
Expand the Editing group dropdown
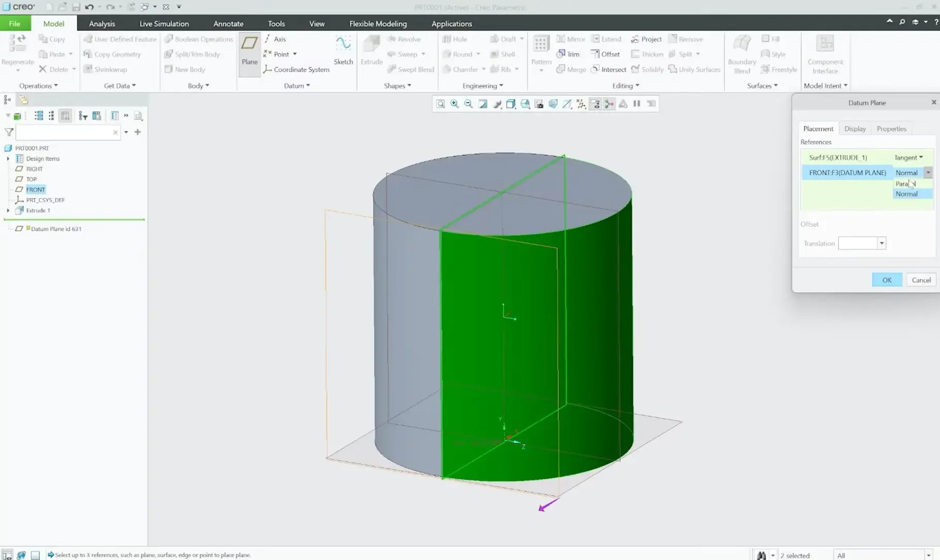[x=626, y=86]
